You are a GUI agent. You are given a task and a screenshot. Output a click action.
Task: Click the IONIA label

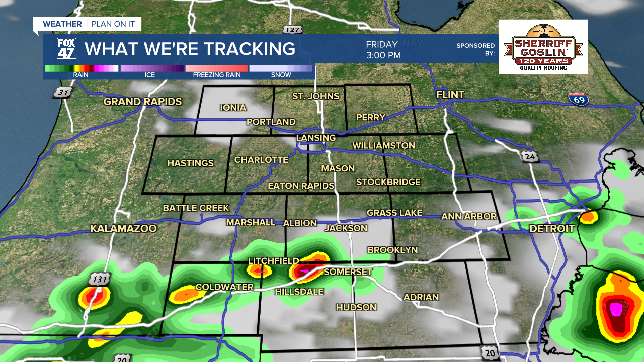point(233,108)
